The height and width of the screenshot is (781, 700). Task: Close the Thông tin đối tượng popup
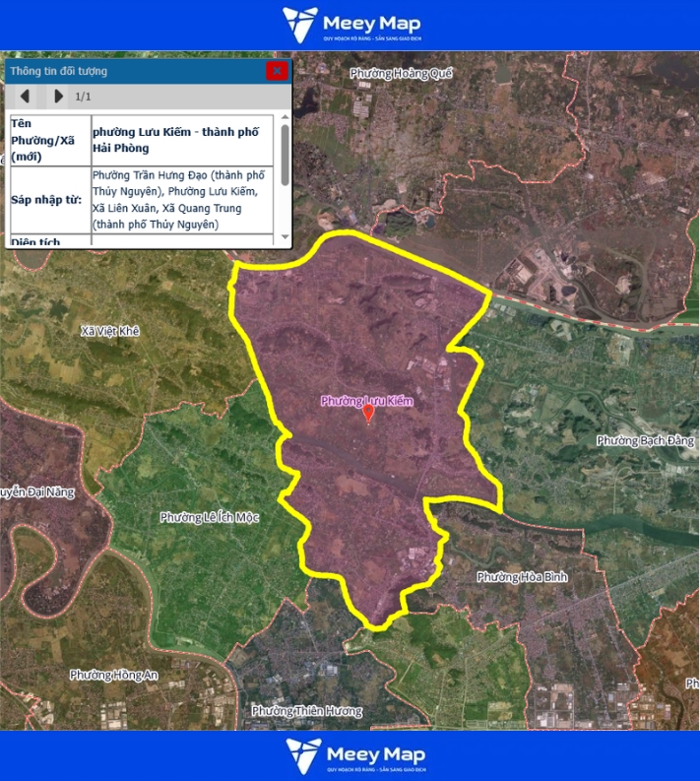pos(277,71)
